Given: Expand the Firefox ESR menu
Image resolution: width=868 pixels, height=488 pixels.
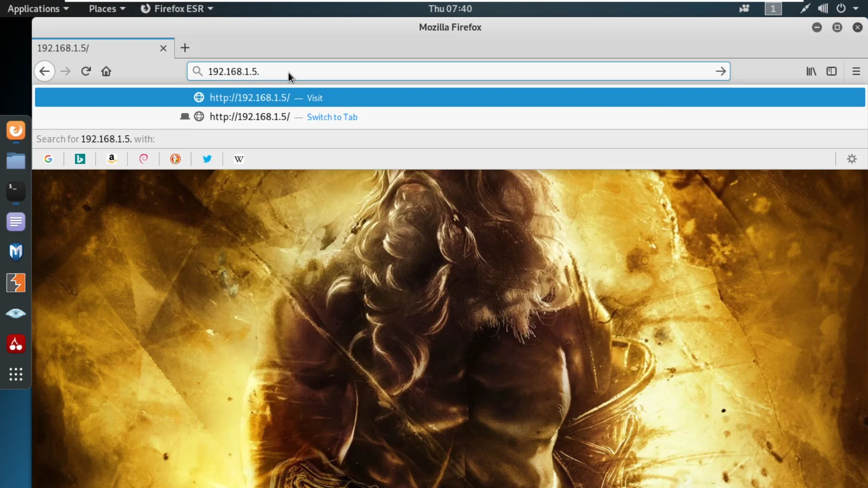Looking at the screenshot, I should [177, 8].
